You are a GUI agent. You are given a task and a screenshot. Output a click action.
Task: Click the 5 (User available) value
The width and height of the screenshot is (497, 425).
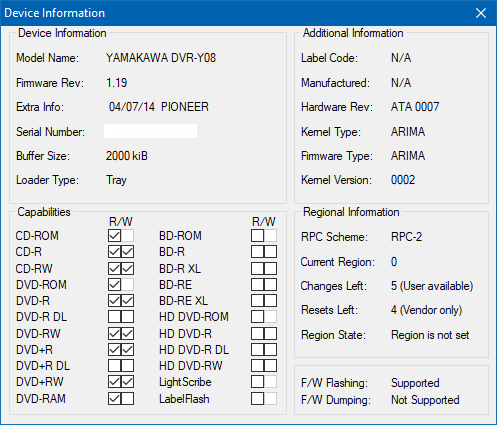(432, 286)
